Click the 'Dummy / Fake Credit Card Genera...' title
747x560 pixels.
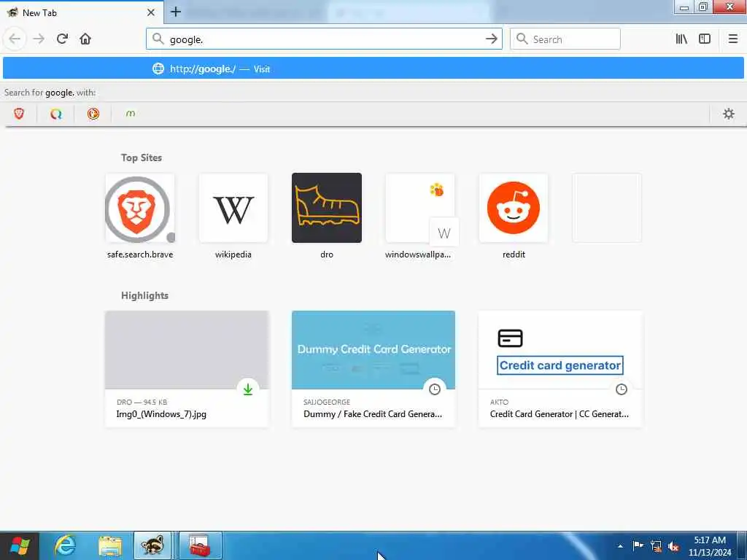[373, 414]
